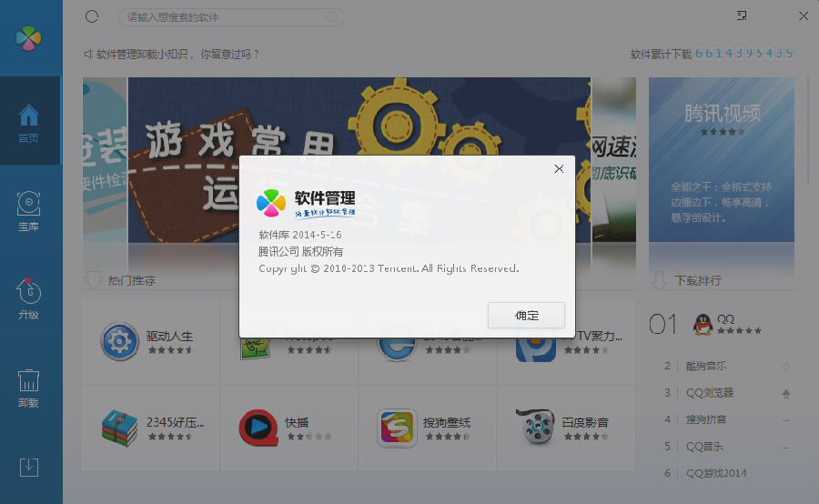The height and width of the screenshot is (504, 819).
Task: Open the 腾讯视频 promotional tile
Action: (x=722, y=159)
